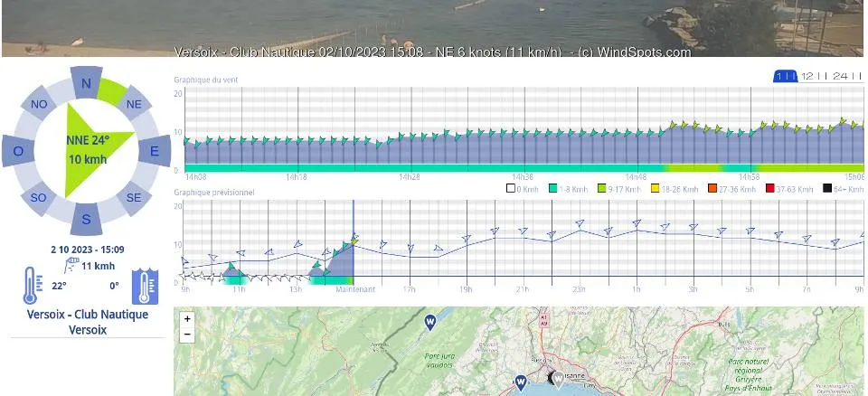This screenshot has height=396, width=868.
Task: Click the 15h08 label on the wind graph
Action: point(854,177)
